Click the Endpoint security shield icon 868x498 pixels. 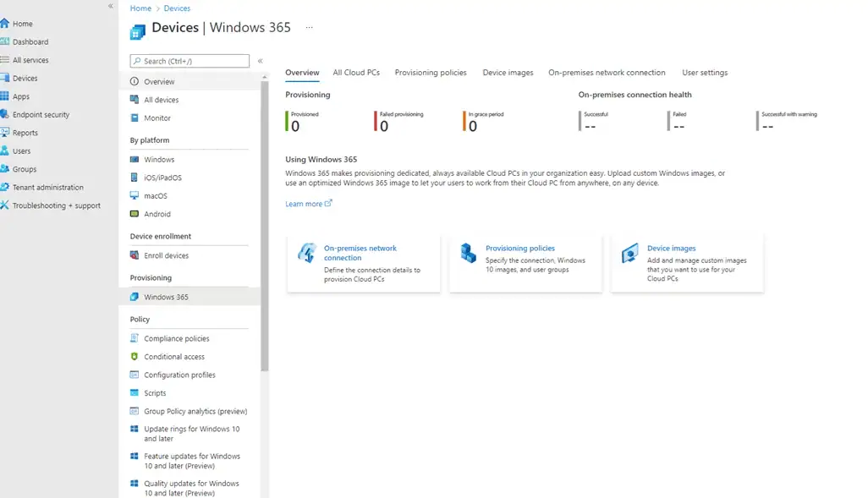[x=5, y=114]
